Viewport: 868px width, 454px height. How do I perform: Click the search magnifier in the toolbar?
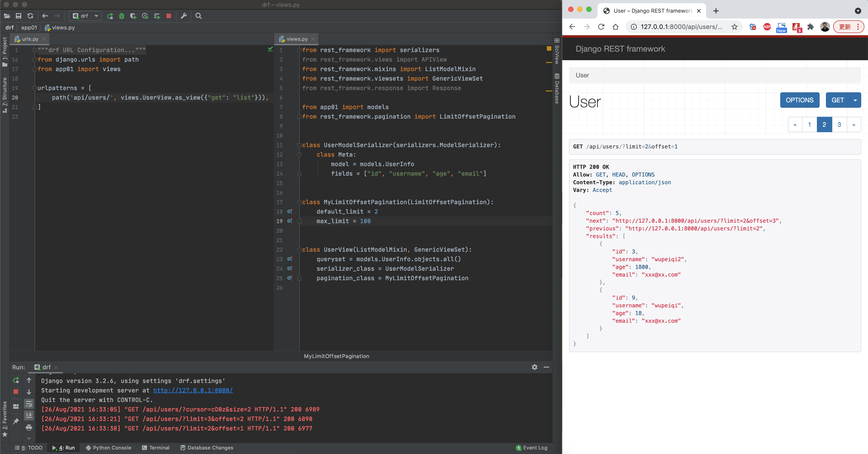coord(199,16)
